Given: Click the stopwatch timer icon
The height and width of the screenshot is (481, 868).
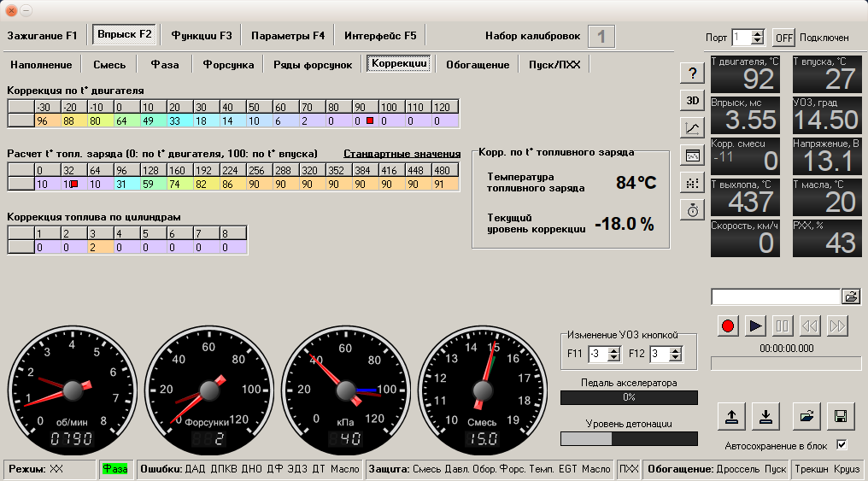Looking at the screenshot, I should (693, 211).
